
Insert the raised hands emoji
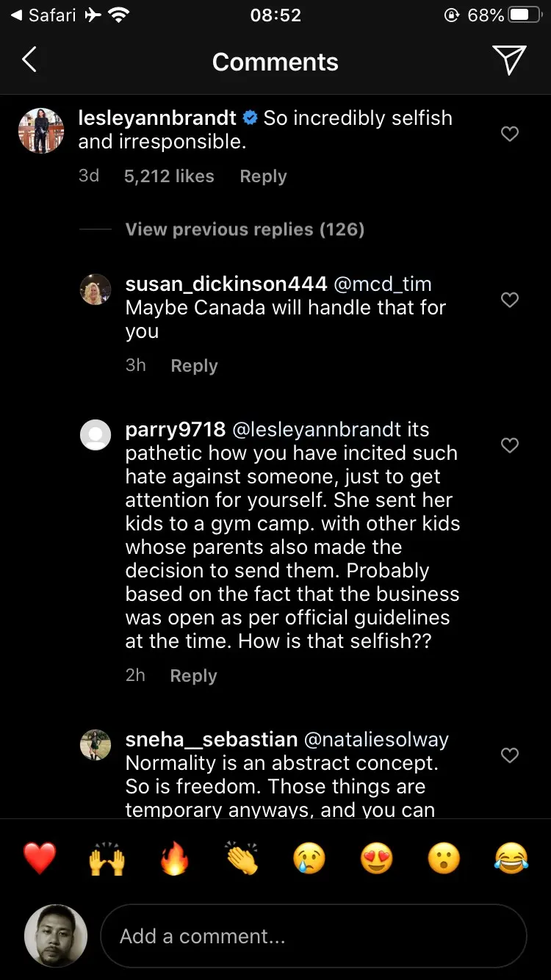(107, 857)
